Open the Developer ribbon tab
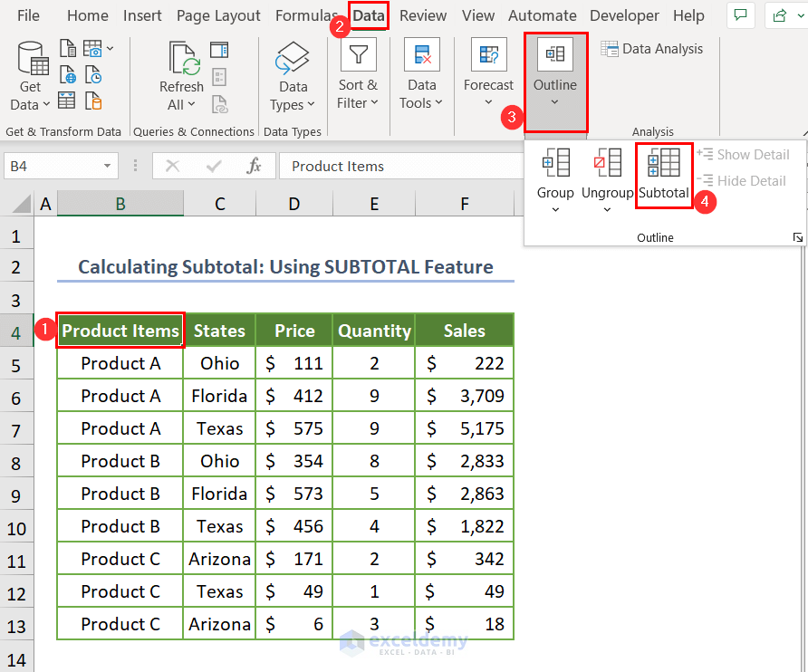The height and width of the screenshot is (672, 808). click(x=624, y=15)
